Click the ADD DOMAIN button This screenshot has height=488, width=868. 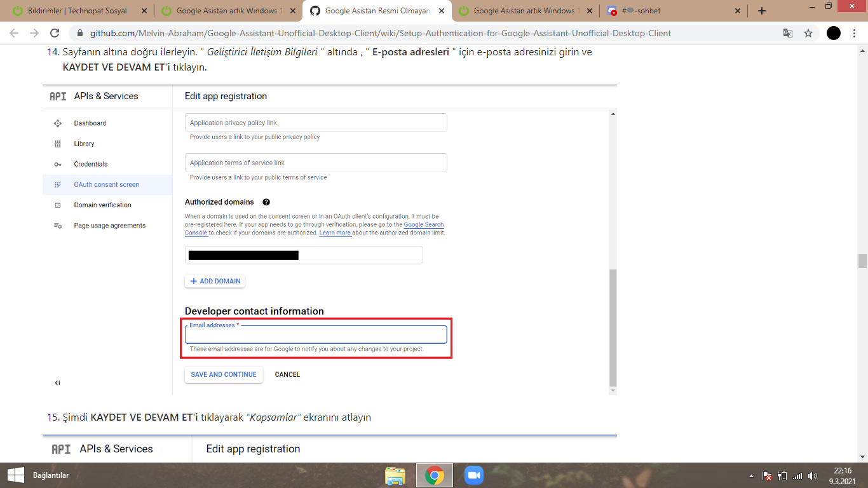click(x=215, y=281)
